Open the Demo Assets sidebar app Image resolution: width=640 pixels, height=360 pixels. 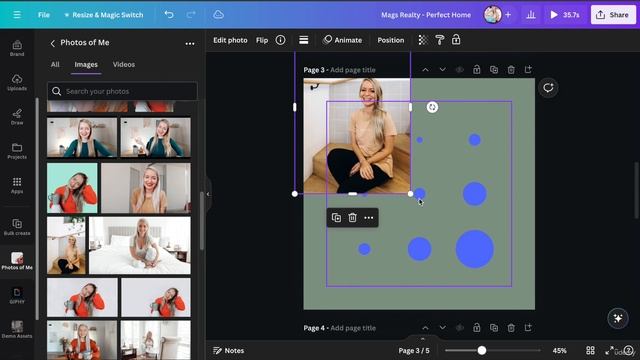17,329
